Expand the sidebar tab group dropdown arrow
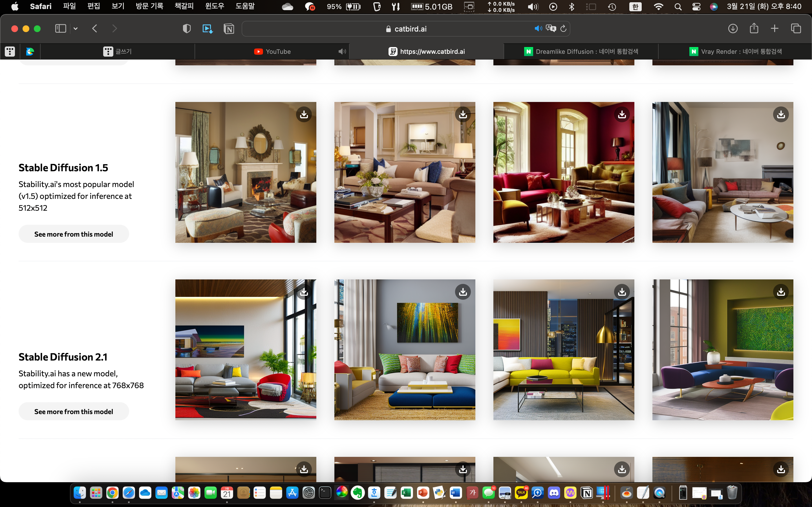Screen dimensions: 812x507 point(76,28)
